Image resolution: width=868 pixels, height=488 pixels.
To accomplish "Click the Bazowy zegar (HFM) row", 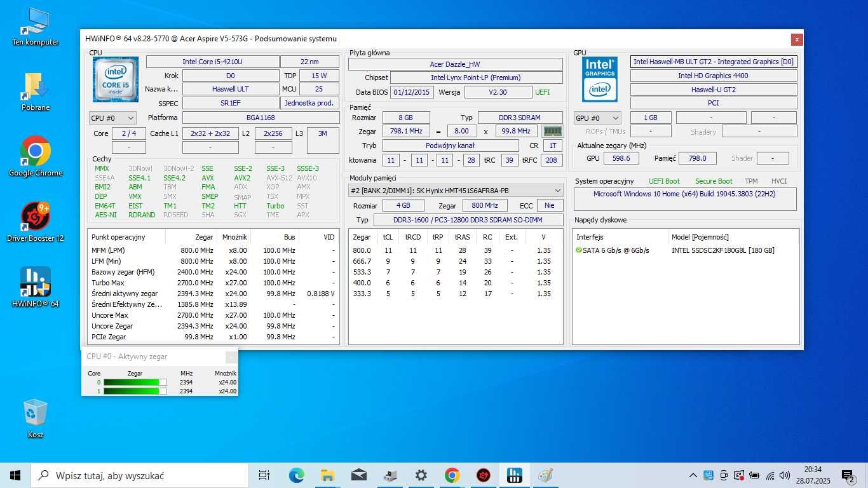I will pos(213,272).
